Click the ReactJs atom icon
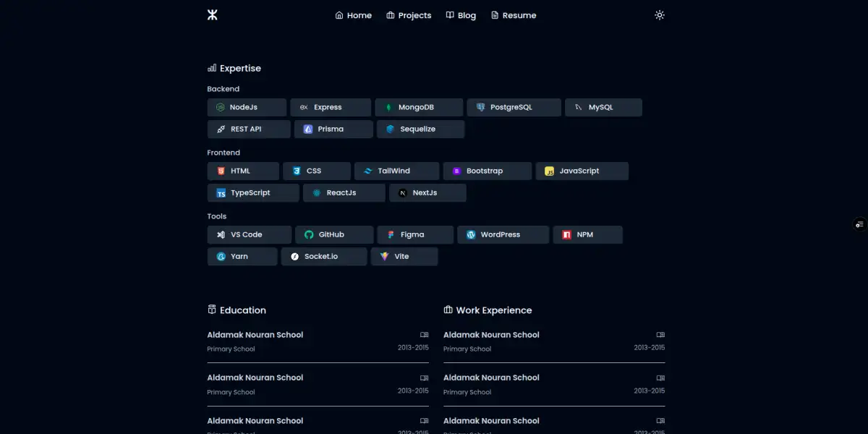This screenshot has width=868, height=434. click(x=317, y=193)
